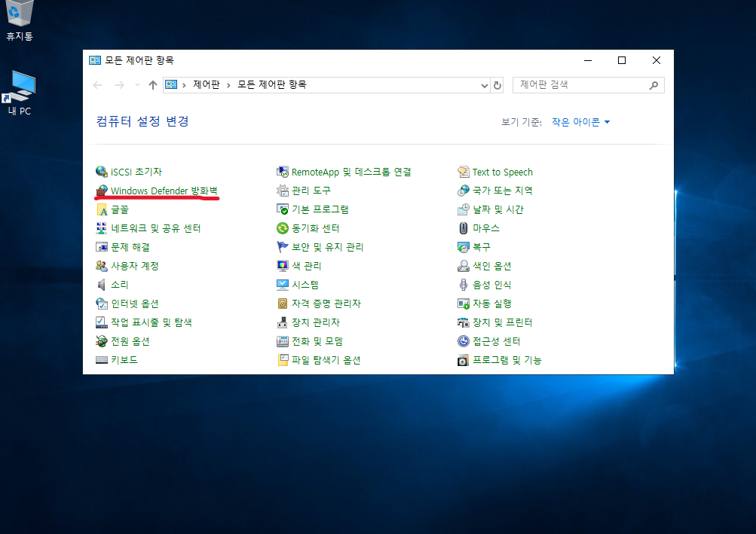Click the 문제 해결 icon
Image resolution: width=756 pixels, height=534 pixels.
pos(101,247)
